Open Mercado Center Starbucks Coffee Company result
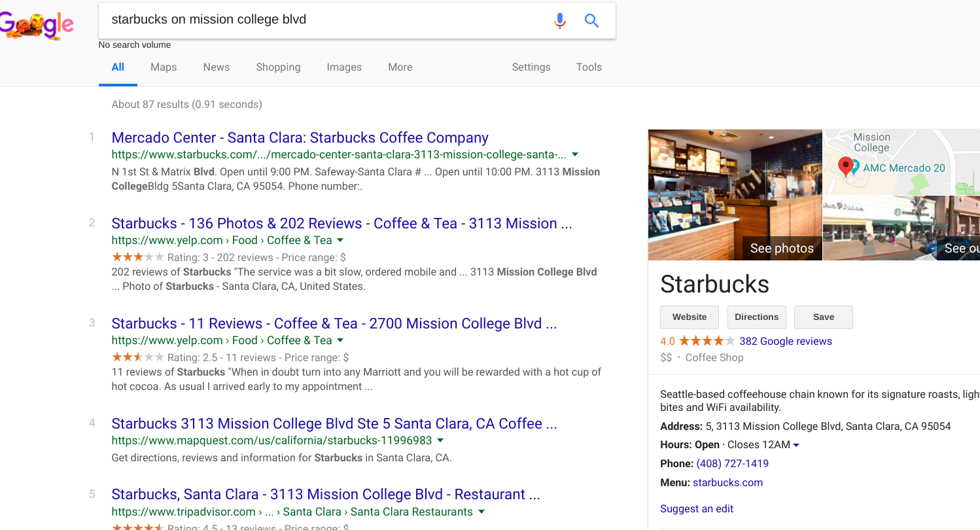 [x=300, y=138]
